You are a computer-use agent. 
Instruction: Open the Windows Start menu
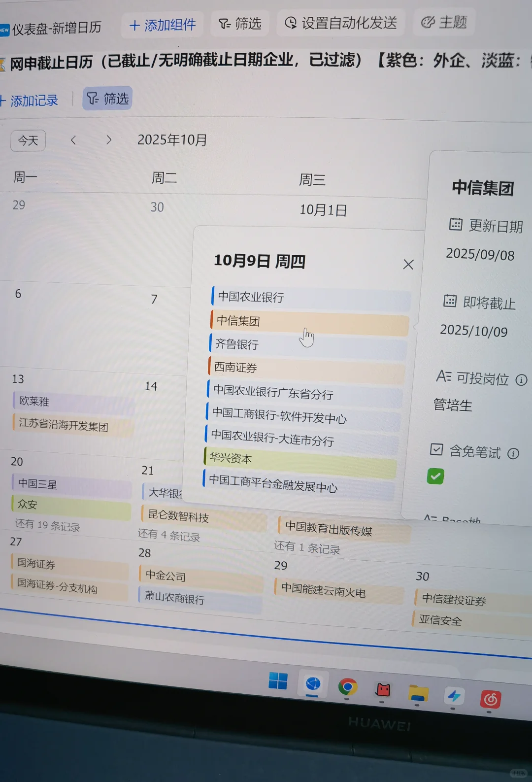pyautogui.click(x=278, y=680)
